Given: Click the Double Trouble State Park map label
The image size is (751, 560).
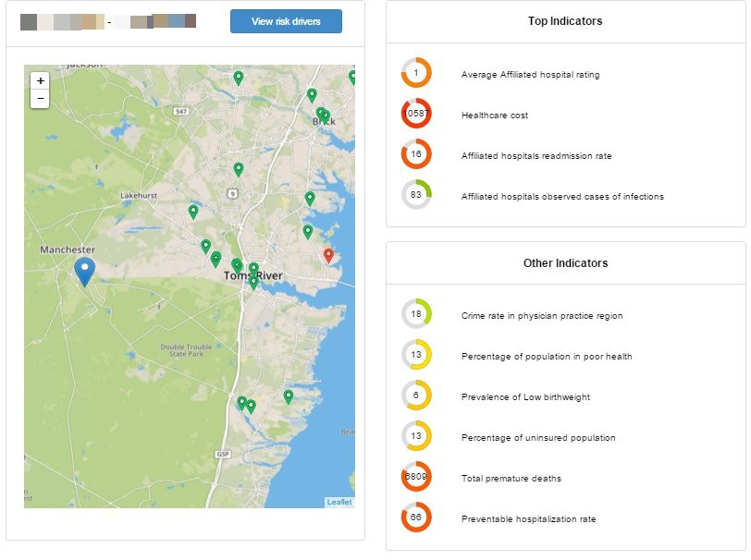Looking at the screenshot, I should point(186,350).
